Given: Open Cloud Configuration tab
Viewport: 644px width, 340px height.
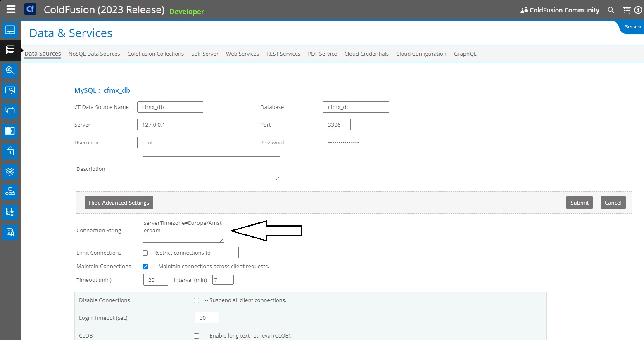Looking at the screenshot, I should click(x=421, y=54).
